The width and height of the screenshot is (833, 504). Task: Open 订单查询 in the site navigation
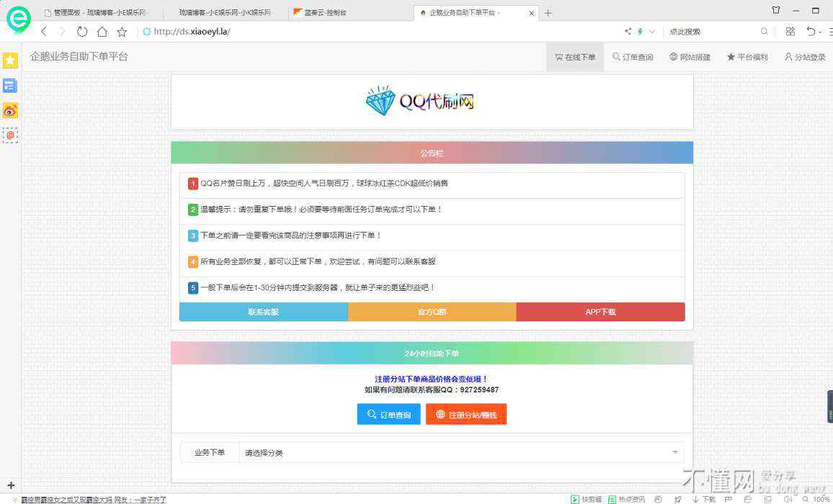coord(633,57)
